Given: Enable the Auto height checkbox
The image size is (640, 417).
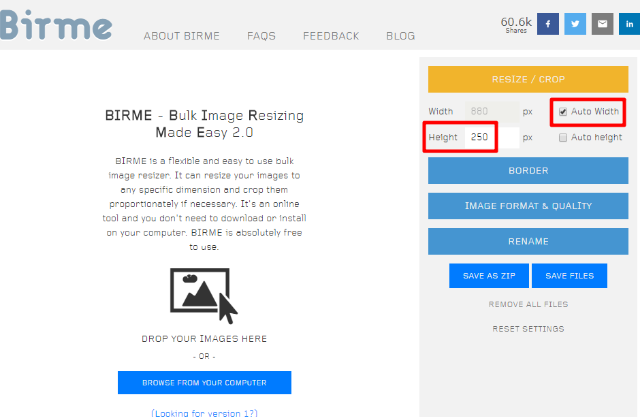Looking at the screenshot, I should (563, 138).
